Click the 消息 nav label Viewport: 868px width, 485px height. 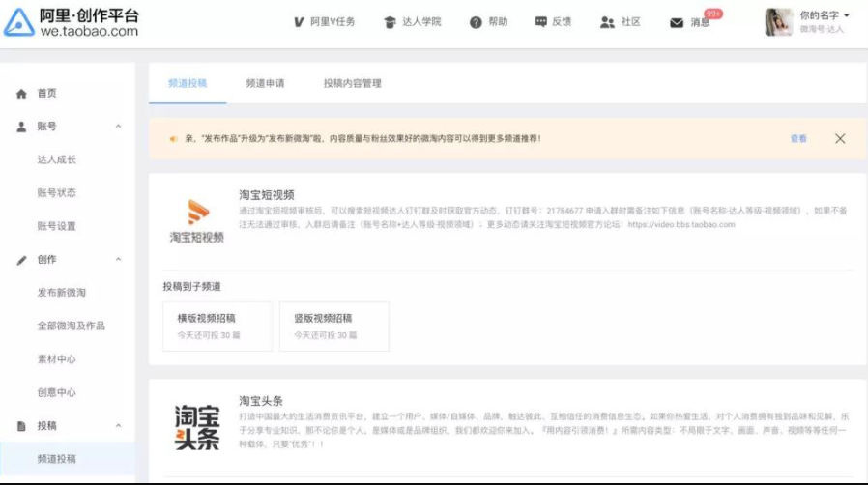(x=700, y=22)
